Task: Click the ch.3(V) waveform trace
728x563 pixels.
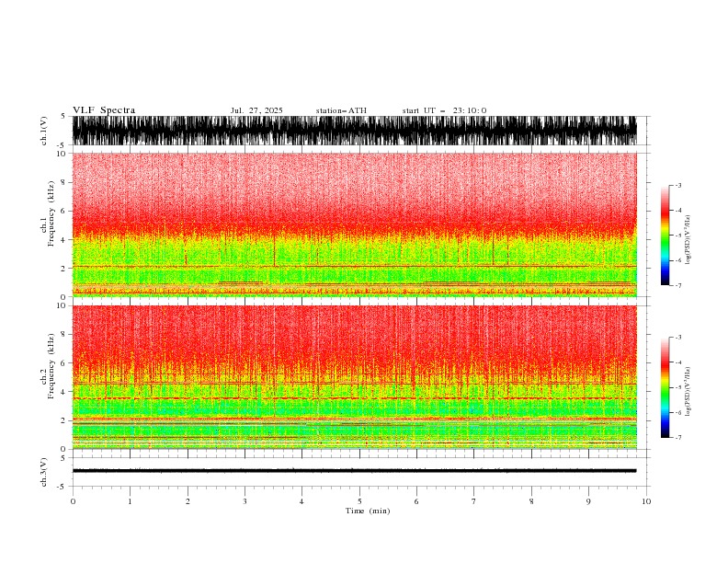Action: [354, 471]
